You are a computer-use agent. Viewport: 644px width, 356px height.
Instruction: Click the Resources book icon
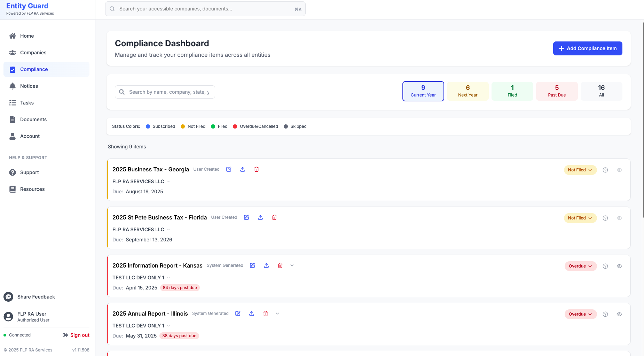point(13,189)
